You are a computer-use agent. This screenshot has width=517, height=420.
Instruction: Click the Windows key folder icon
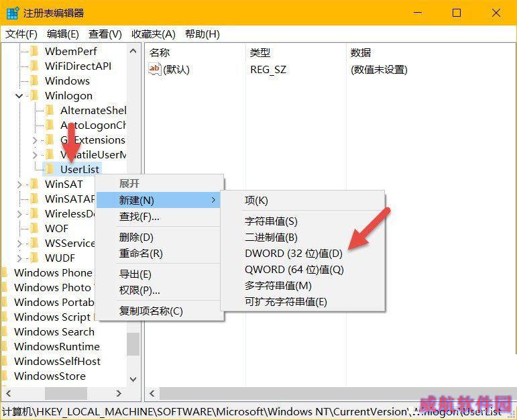[x=34, y=81]
